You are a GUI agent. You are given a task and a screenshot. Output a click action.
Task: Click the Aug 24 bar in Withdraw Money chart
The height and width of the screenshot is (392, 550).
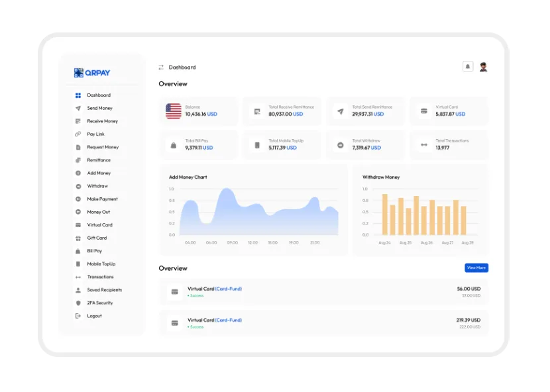pos(385,215)
